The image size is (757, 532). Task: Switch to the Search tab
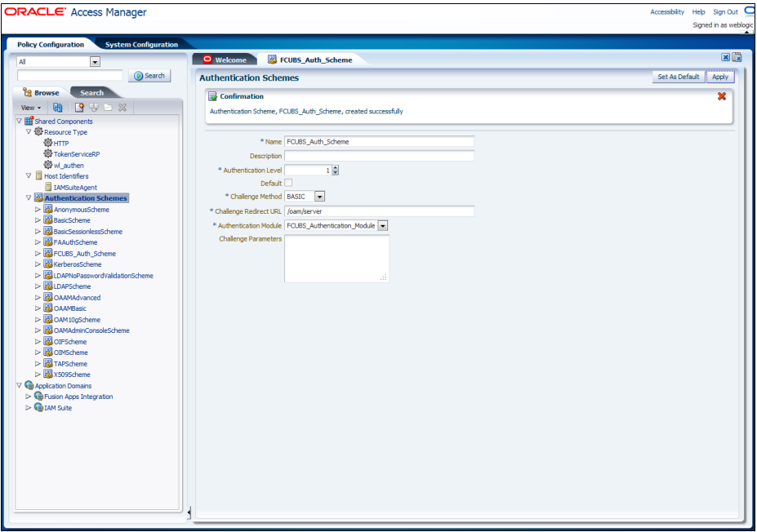[x=91, y=92]
